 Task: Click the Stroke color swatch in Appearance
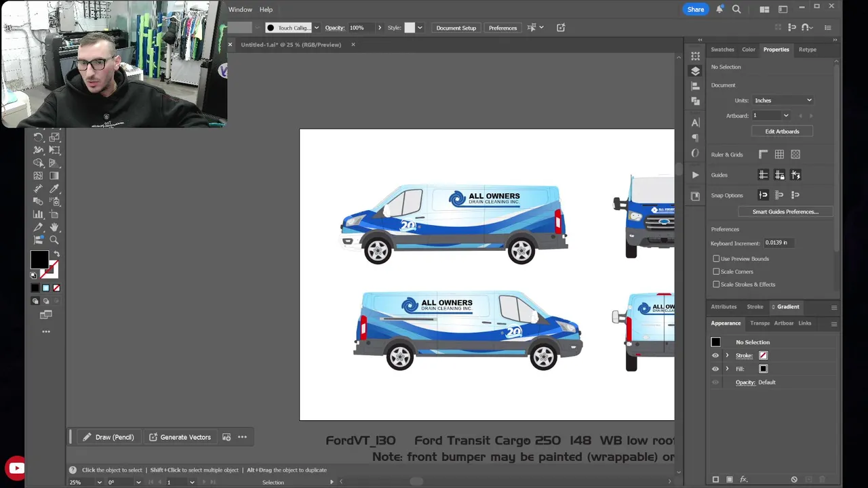tap(763, 356)
